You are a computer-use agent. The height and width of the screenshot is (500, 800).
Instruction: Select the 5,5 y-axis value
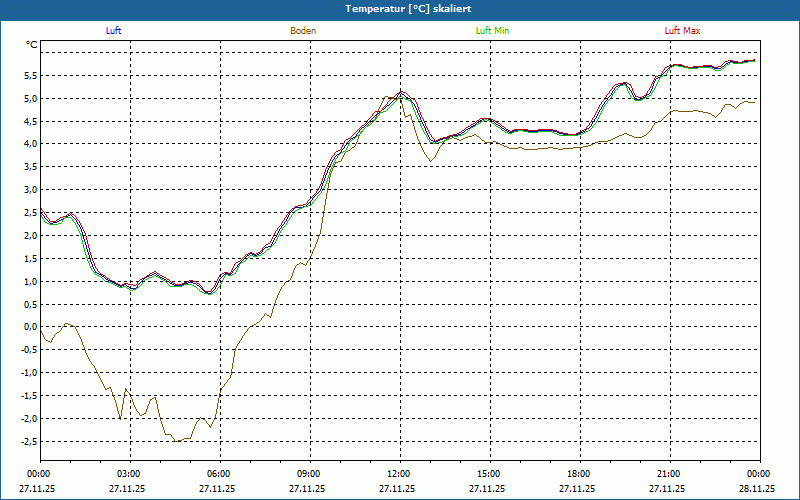pyautogui.click(x=31, y=76)
